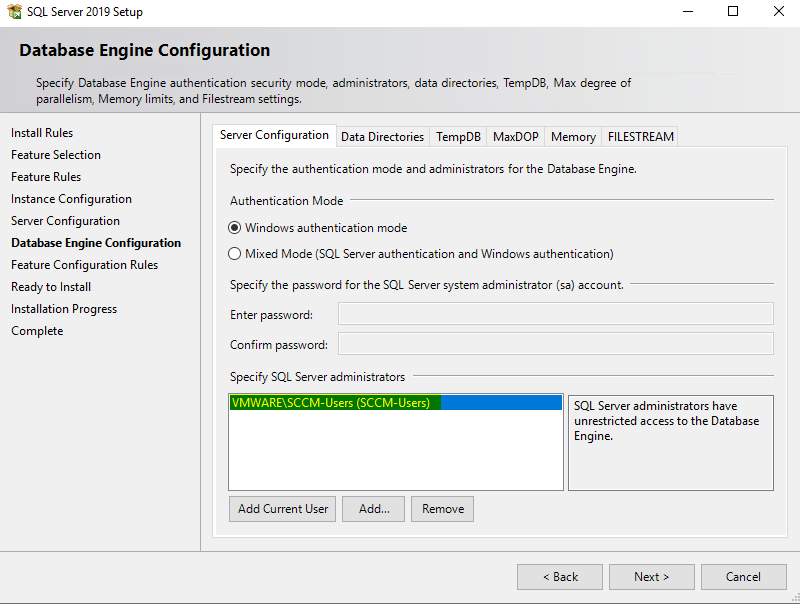
Task: Maximize the setup window
Action: click(x=733, y=12)
